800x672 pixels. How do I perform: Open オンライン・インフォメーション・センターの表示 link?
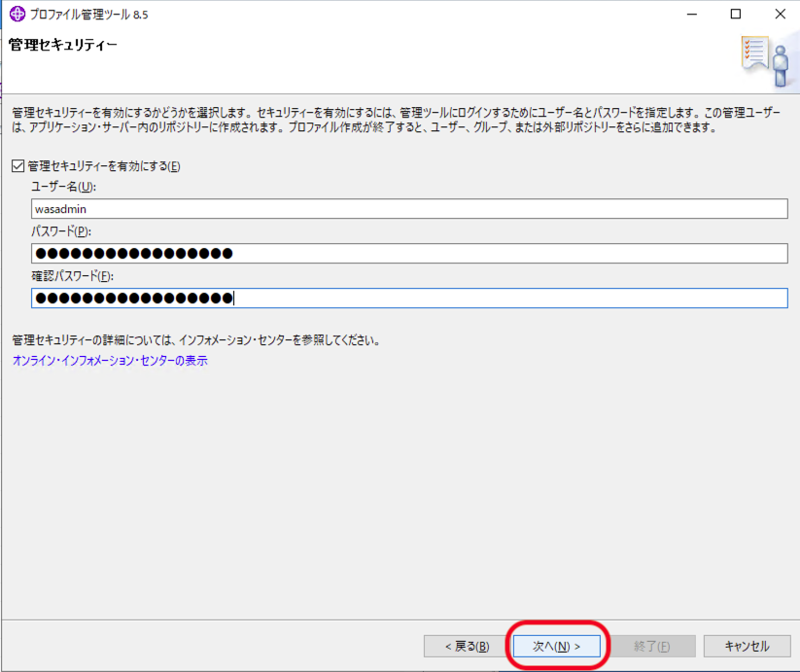pyautogui.click(x=110, y=360)
